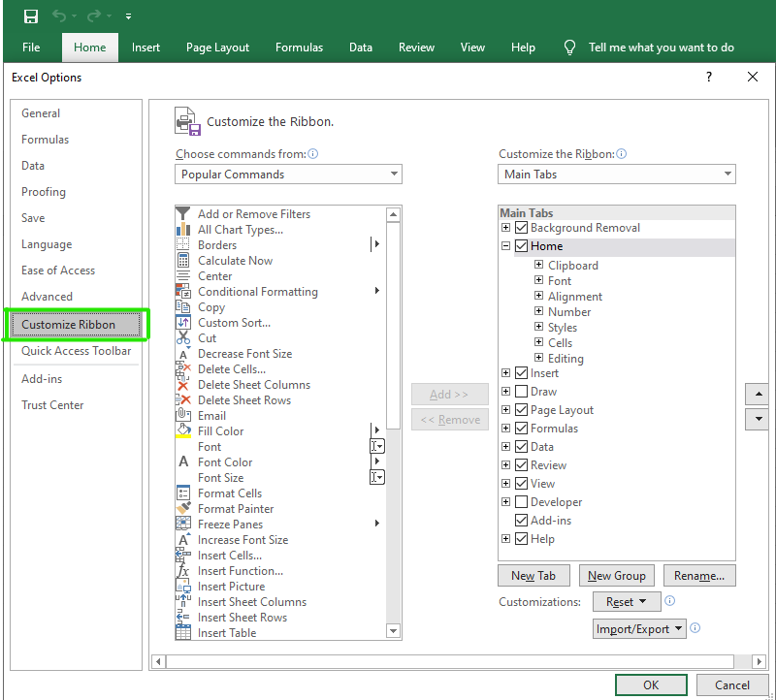Open the Customize the Ribbon Main Tabs dropdown
The height and width of the screenshot is (700, 776).
(617, 175)
